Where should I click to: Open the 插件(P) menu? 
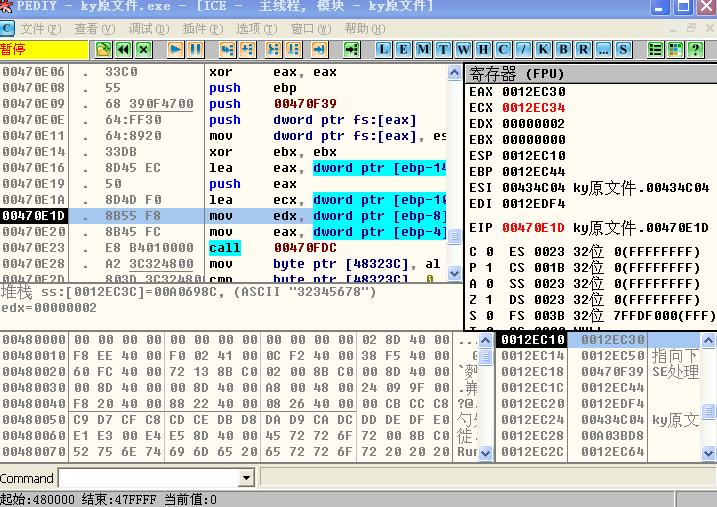click(x=203, y=29)
